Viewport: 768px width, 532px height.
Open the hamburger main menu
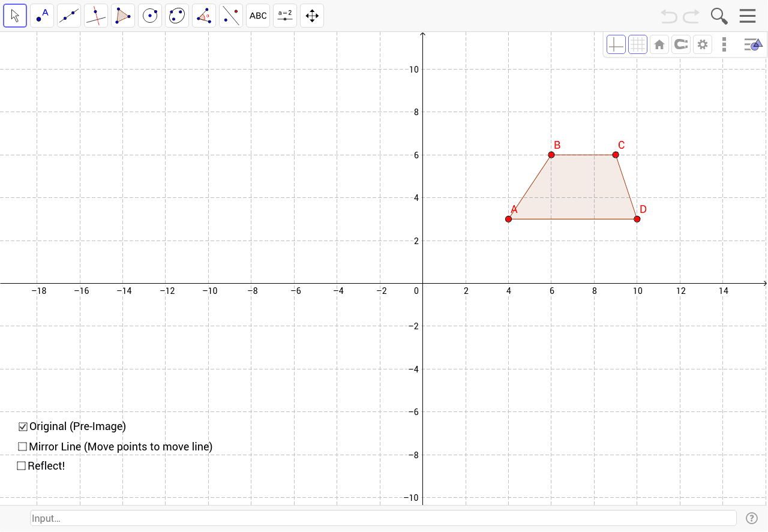(x=748, y=16)
